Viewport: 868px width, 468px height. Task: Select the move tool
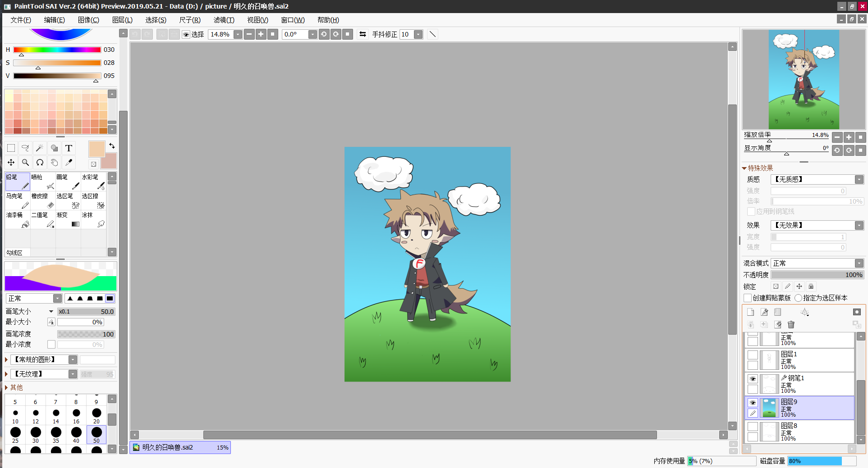coord(11,163)
